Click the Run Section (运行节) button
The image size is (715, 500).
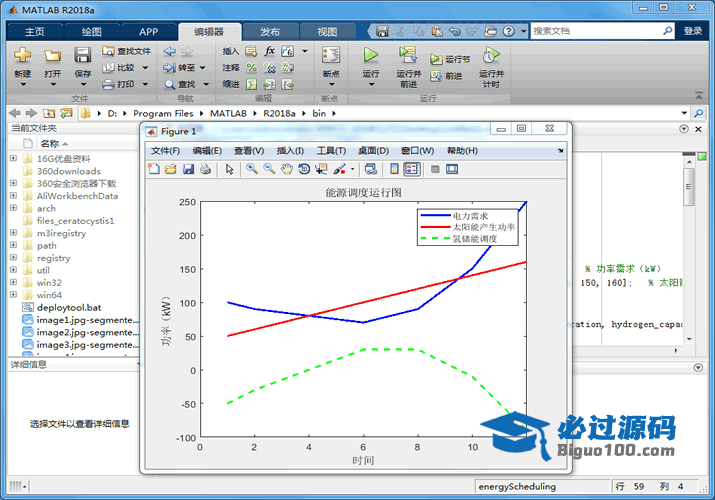click(450, 59)
